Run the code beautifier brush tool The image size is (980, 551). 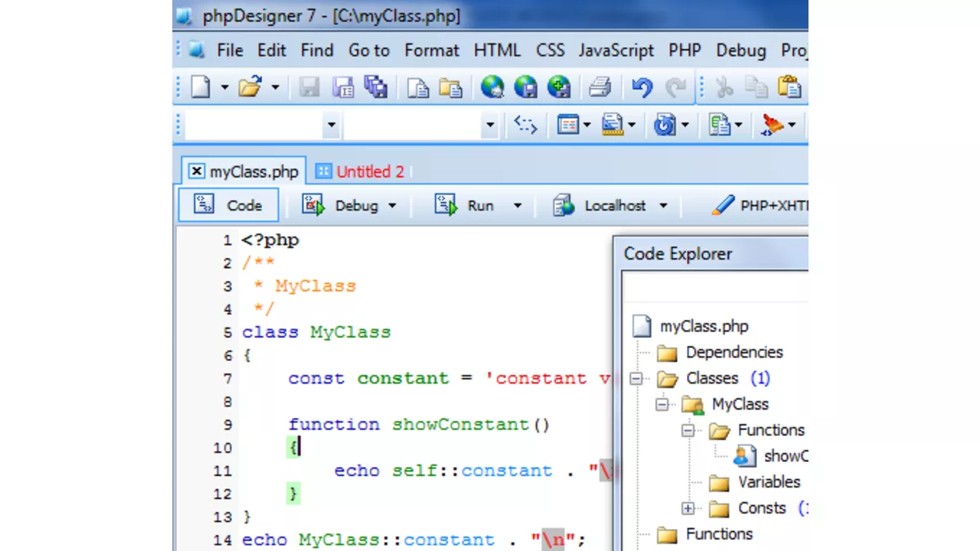(771, 124)
